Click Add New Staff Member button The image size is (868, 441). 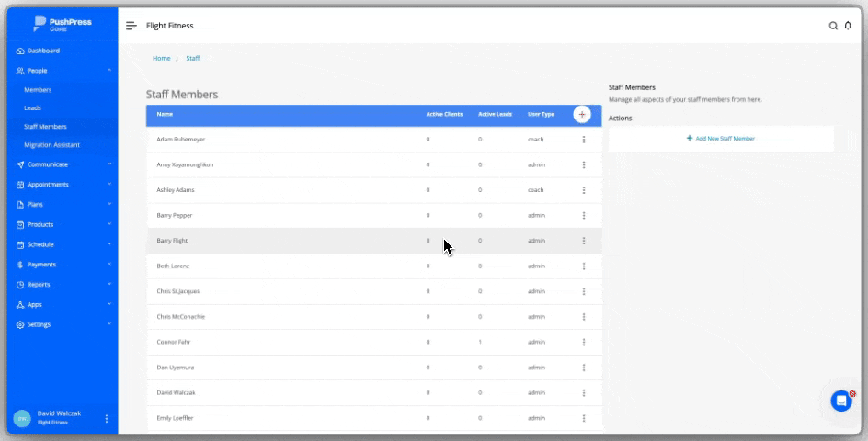pyautogui.click(x=721, y=139)
